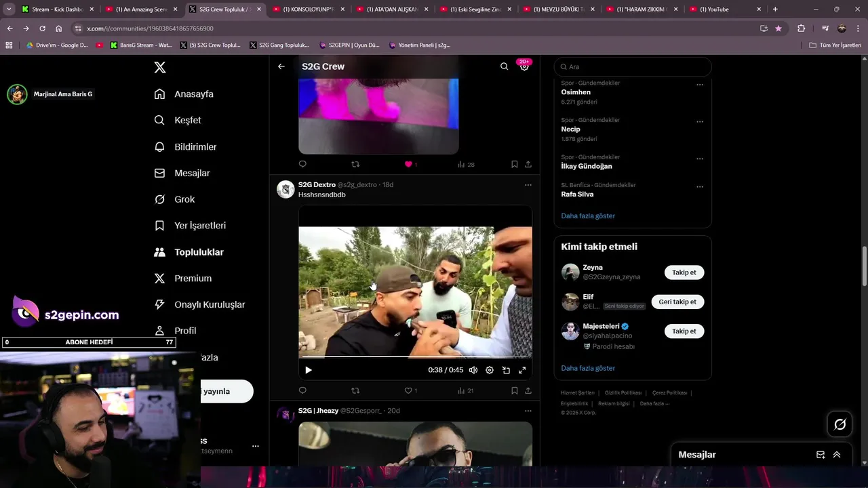Viewport: 868px width, 488px height.
Task: Open Yer İşaretleri in the sidebar
Action: [190, 225]
